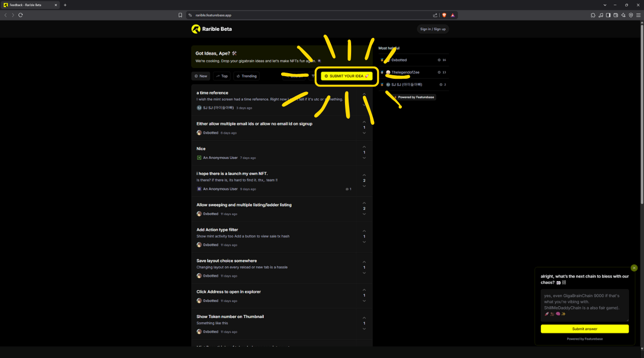Downvote 'Either allow multiple email ids' post
Image resolution: width=644 pixels, height=358 pixels.
click(364, 133)
